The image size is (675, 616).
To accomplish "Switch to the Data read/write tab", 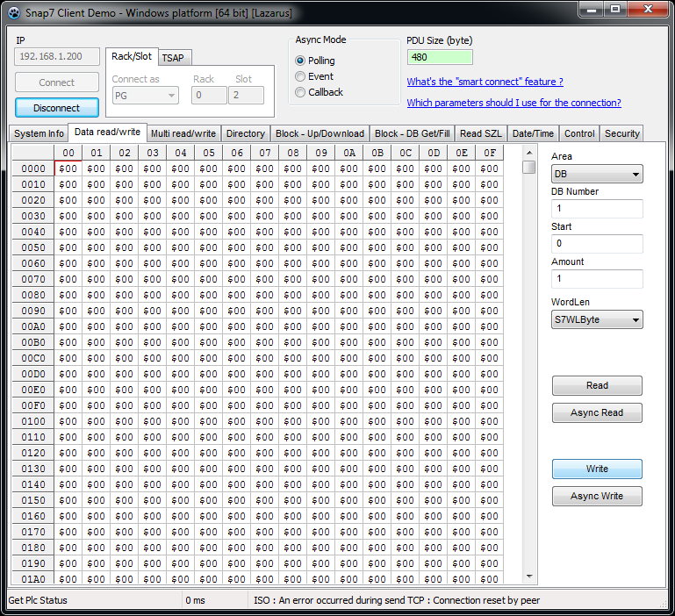I will [107, 133].
